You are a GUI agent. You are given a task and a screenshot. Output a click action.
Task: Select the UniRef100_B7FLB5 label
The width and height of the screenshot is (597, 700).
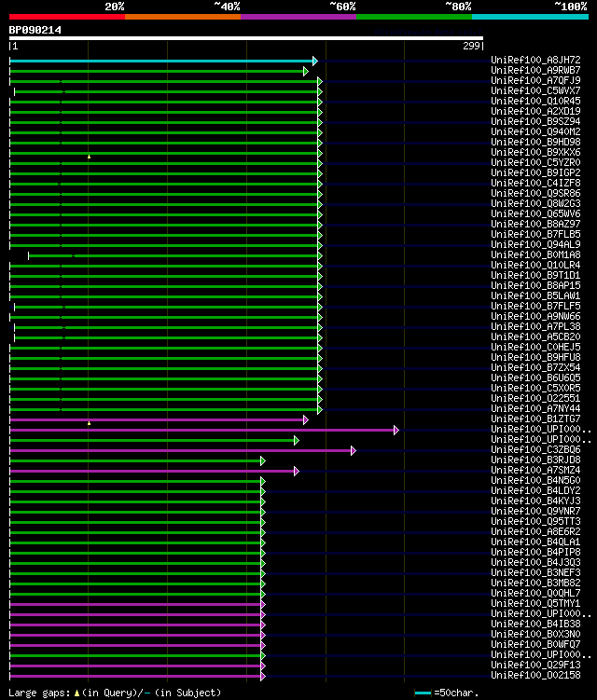click(535, 234)
